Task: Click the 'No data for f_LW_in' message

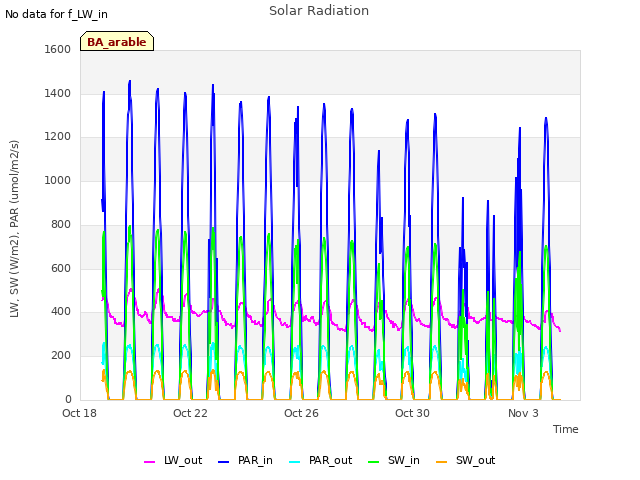Action: coord(56,14)
